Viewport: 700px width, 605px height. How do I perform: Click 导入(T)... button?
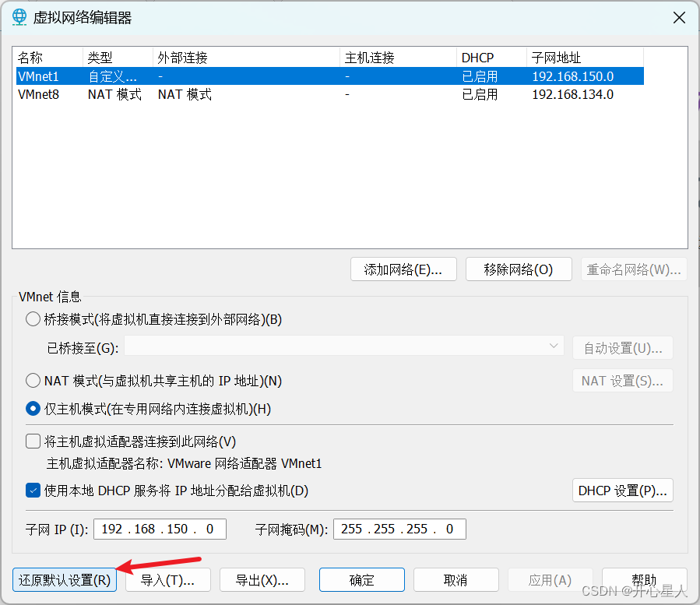(x=168, y=580)
